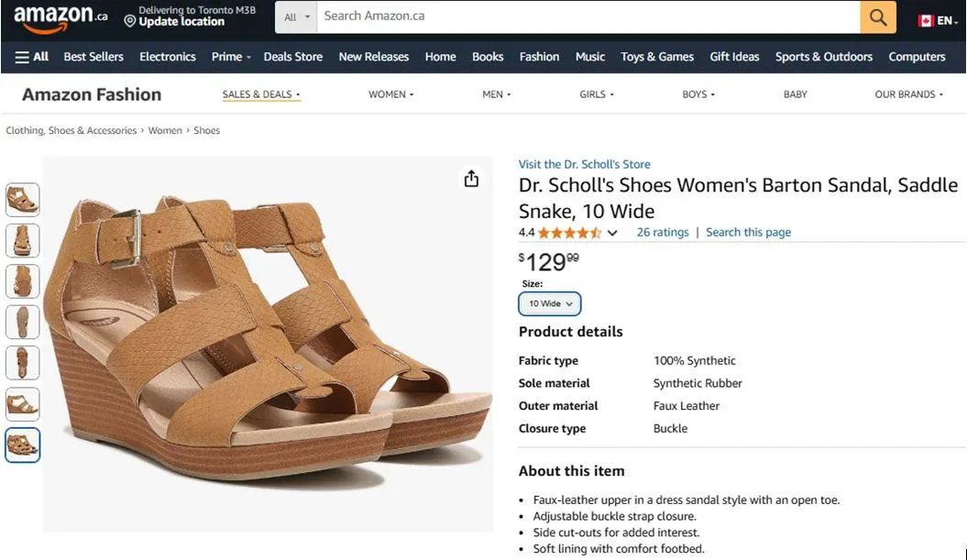Open the All search category dropdown

[296, 16]
